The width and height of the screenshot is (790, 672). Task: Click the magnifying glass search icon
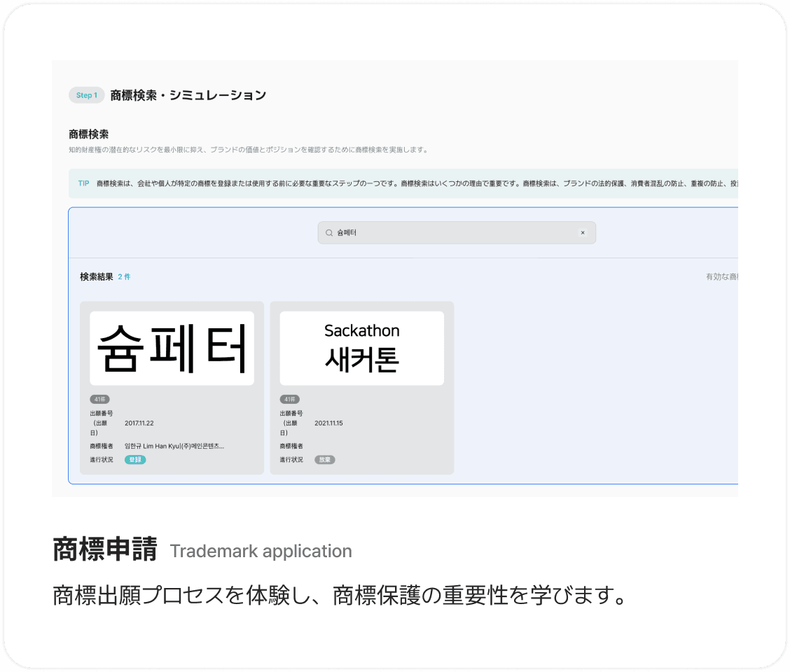pyautogui.click(x=328, y=232)
